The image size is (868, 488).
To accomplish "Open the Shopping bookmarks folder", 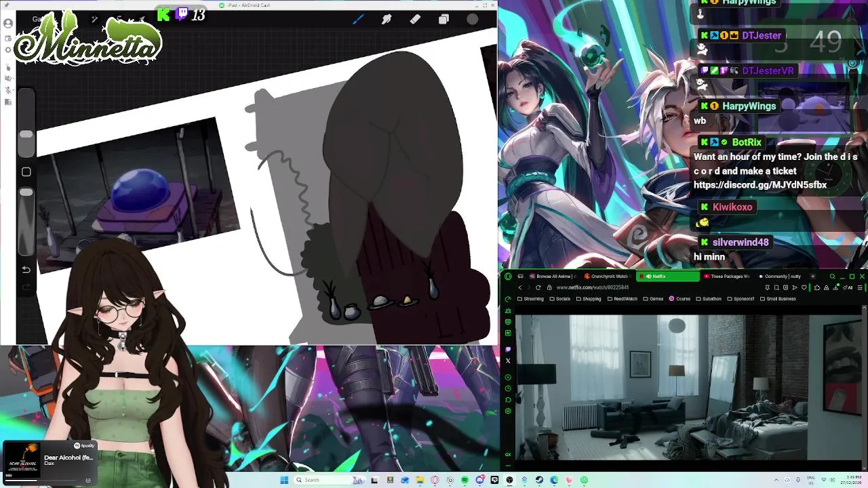I will (x=588, y=299).
